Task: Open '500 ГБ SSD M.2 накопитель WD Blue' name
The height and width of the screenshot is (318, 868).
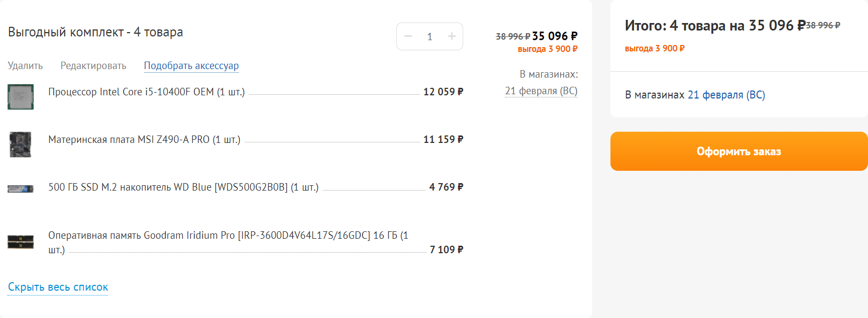Action: [x=183, y=187]
